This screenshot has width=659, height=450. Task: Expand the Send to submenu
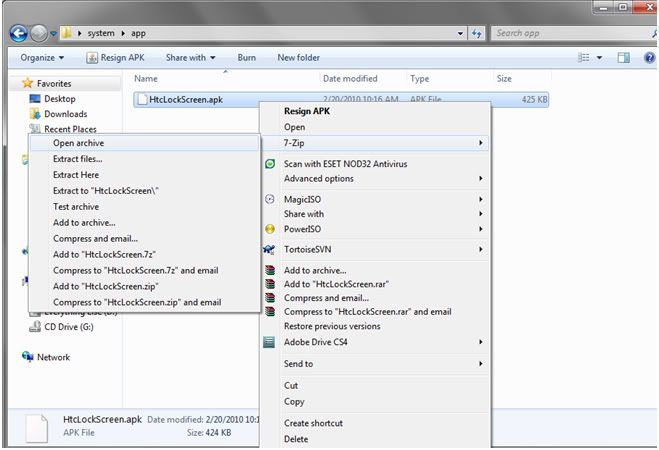pos(481,364)
